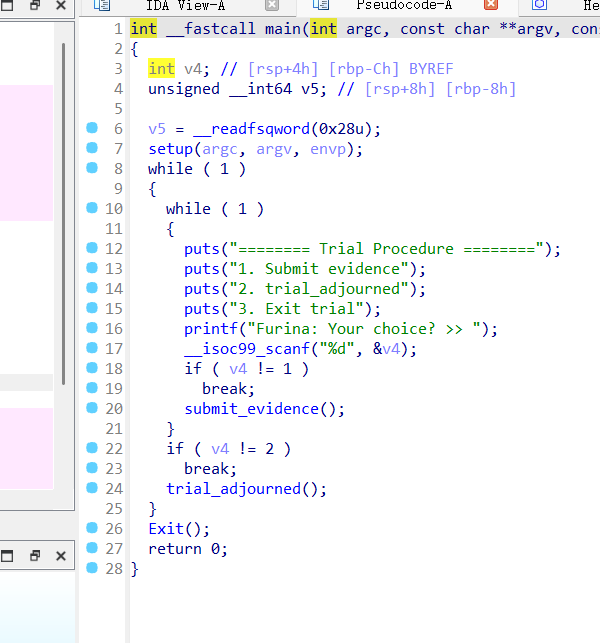This screenshot has height=643, width=600.
Task: Click the "3. Exit trial" string
Action: pyautogui.click(x=297, y=309)
